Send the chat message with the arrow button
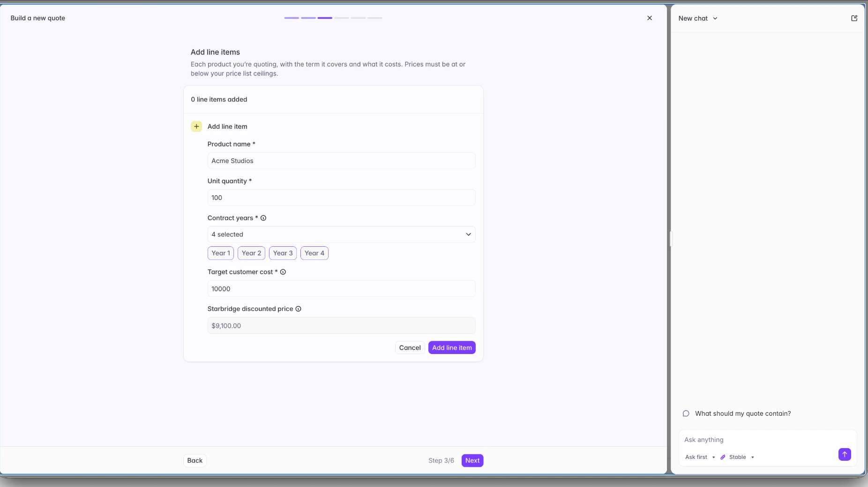Viewport: 868px width, 487px height. (845, 454)
